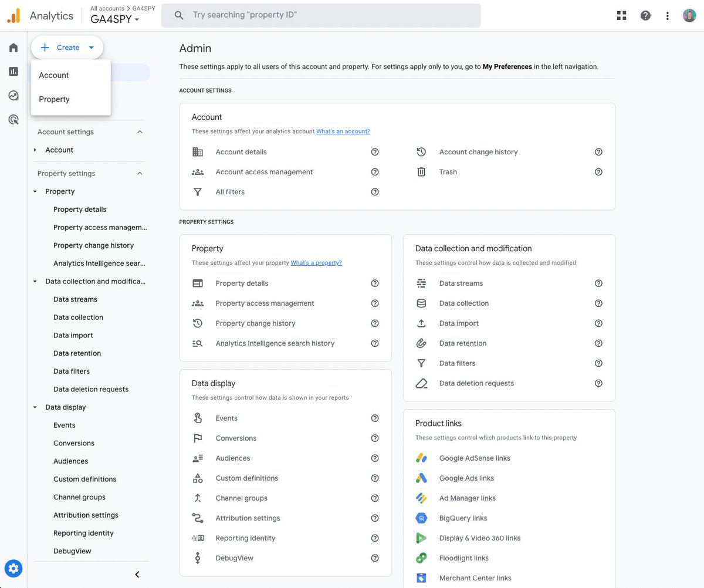
Task: Click the search field for property ID
Action: (x=321, y=15)
